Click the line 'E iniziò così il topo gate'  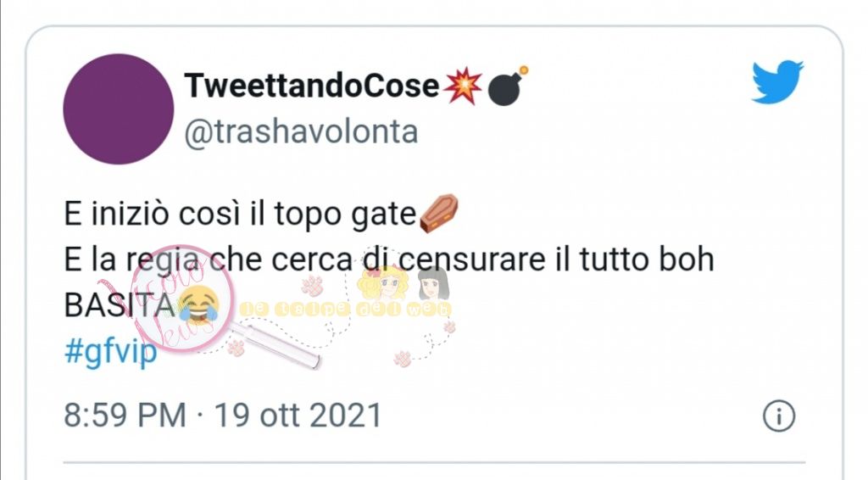[240, 214]
